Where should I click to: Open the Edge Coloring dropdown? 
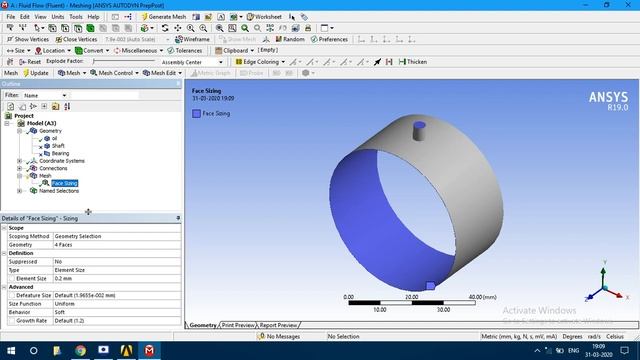[260, 62]
